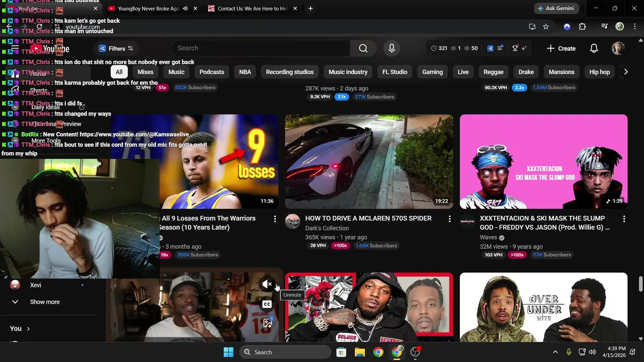
Task: Open the vidIQ list icon with blue dot
Action: click(x=500, y=48)
